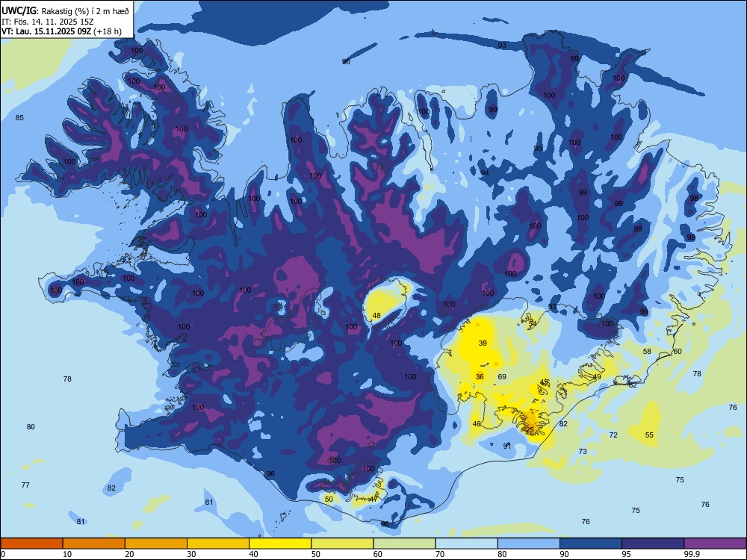Click the purple above-99.9 legend swatch

pyautogui.click(x=715, y=544)
